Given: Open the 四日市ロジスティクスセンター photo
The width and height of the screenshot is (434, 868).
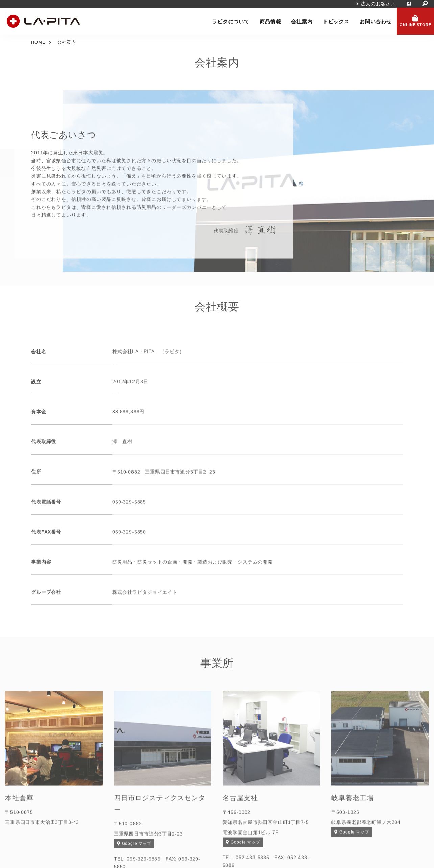Looking at the screenshot, I should [163, 738].
